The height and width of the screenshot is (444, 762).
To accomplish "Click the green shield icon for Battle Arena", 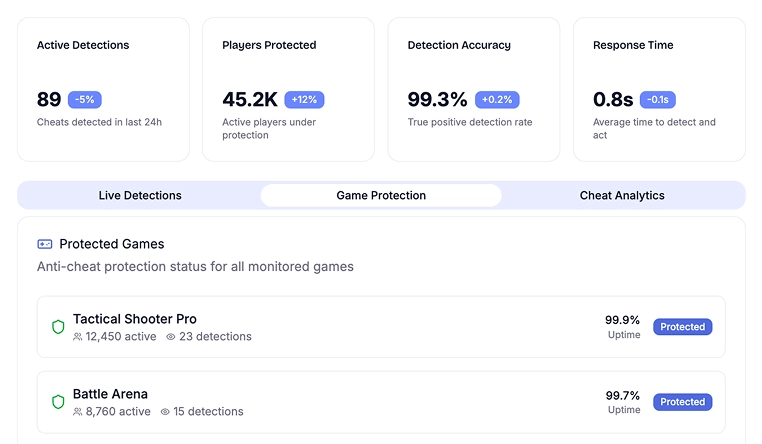I will [x=58, y=402].
